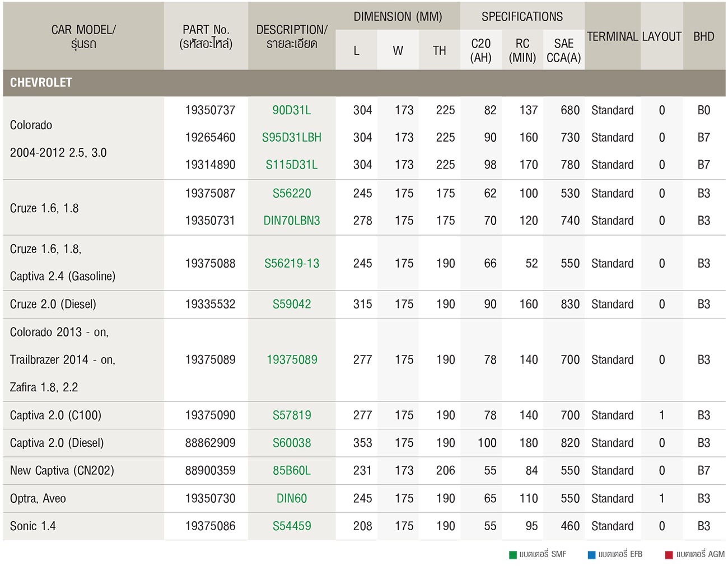Click part number 19350730
This screenshot has width=728, height=566.
coord(211,499)
